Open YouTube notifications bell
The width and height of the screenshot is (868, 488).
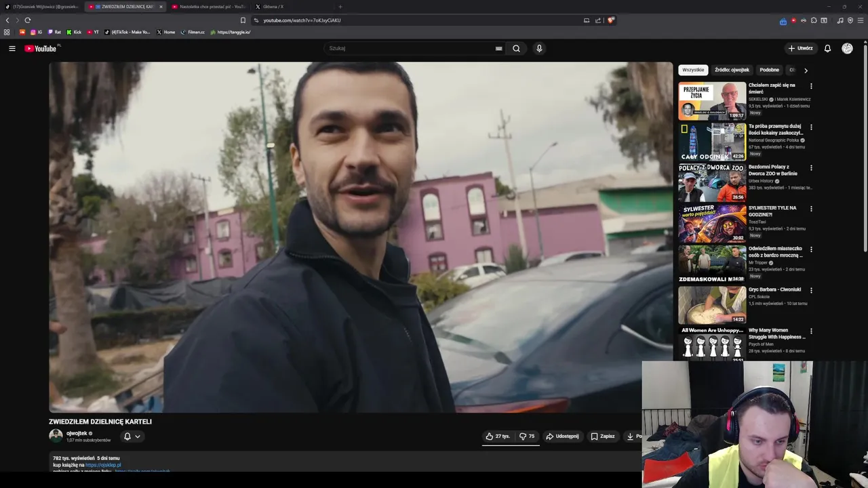click(827, 48)
